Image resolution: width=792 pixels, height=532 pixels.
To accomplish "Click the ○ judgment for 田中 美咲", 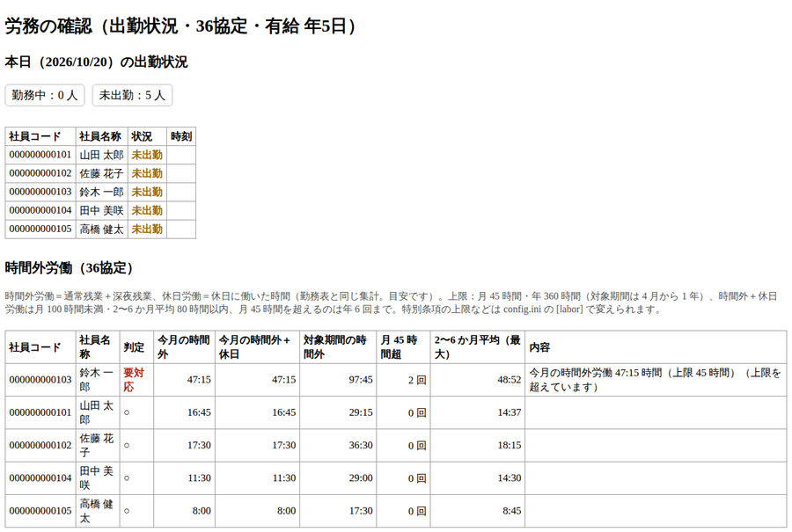I will coord(127,478).
